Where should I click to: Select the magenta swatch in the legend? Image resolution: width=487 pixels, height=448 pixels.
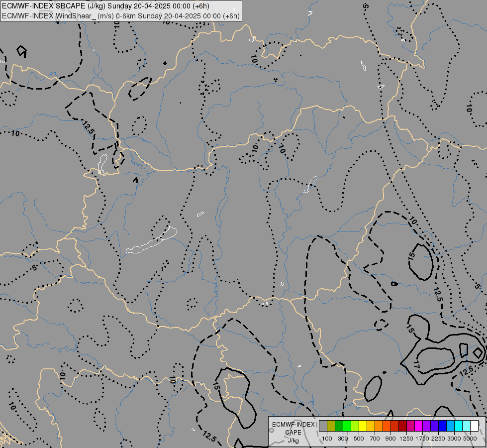pos(419,426)
